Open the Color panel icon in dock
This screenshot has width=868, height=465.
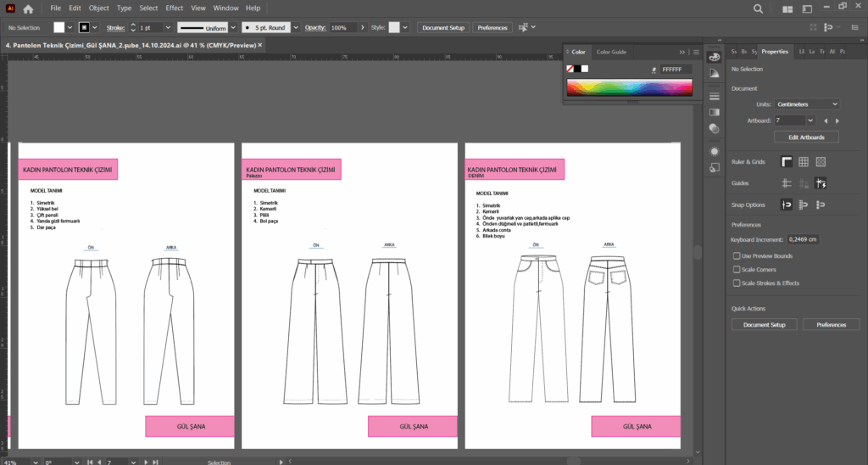[x=714, y=56]
